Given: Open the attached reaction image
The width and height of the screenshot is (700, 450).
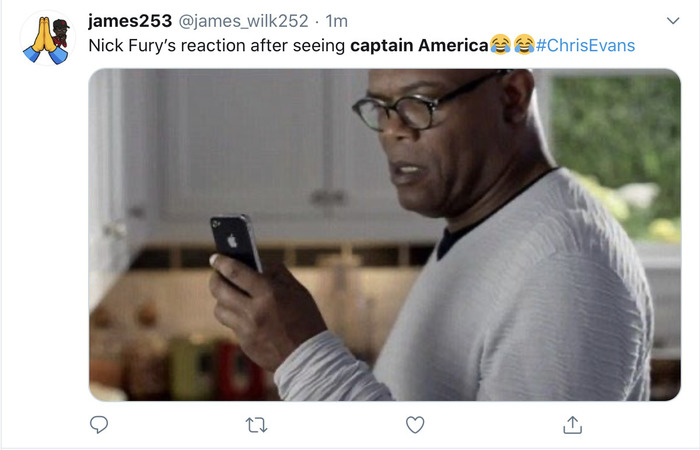Looking at the screenshot, I should tap(384, 235).
